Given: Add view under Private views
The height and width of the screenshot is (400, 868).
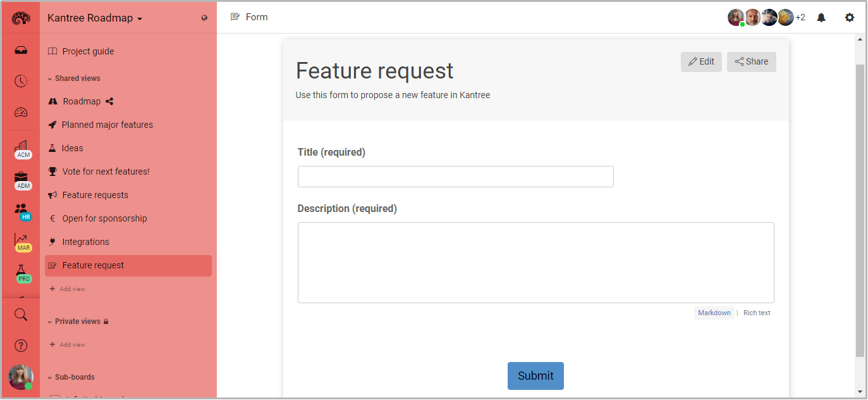Looking at the screenshot, I should coord(68,345).
